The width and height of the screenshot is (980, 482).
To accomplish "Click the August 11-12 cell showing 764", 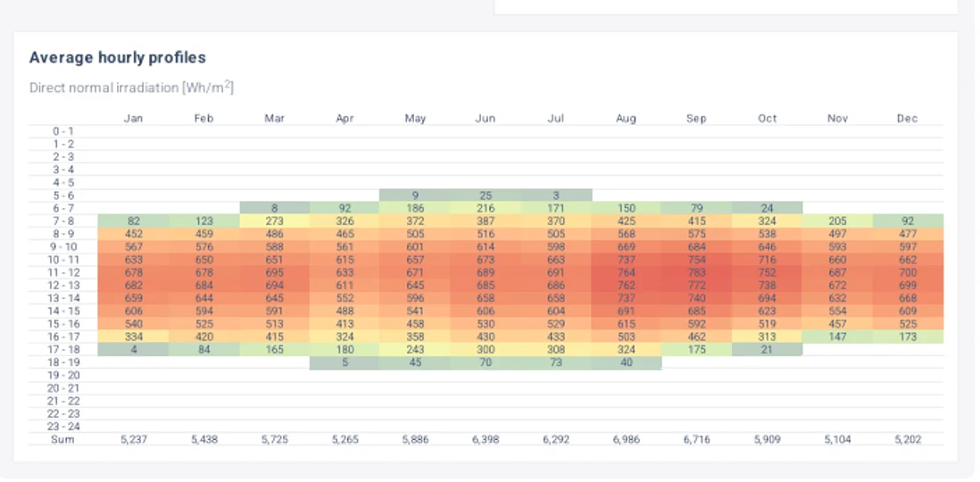I will tap(626, 272).
